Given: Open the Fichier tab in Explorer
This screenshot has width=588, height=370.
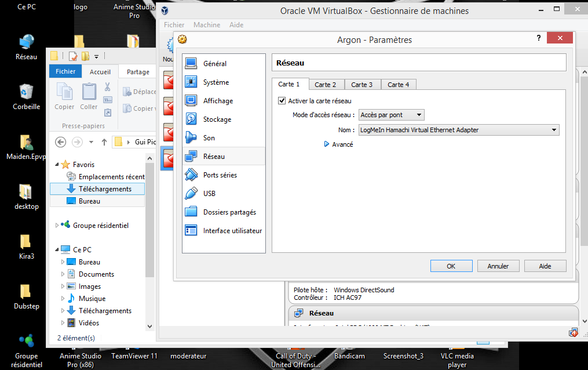Looking at the screenshot, I should [x=65, y=71].
